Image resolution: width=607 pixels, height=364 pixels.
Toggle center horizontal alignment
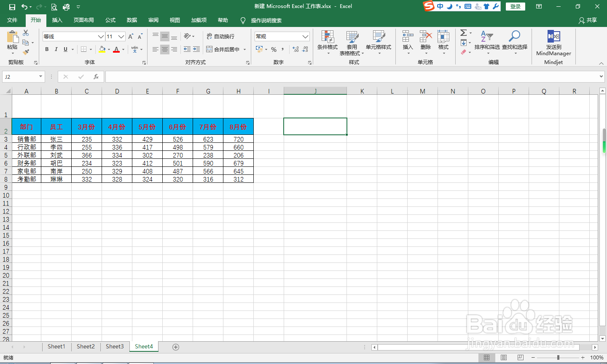pos(165,49)
